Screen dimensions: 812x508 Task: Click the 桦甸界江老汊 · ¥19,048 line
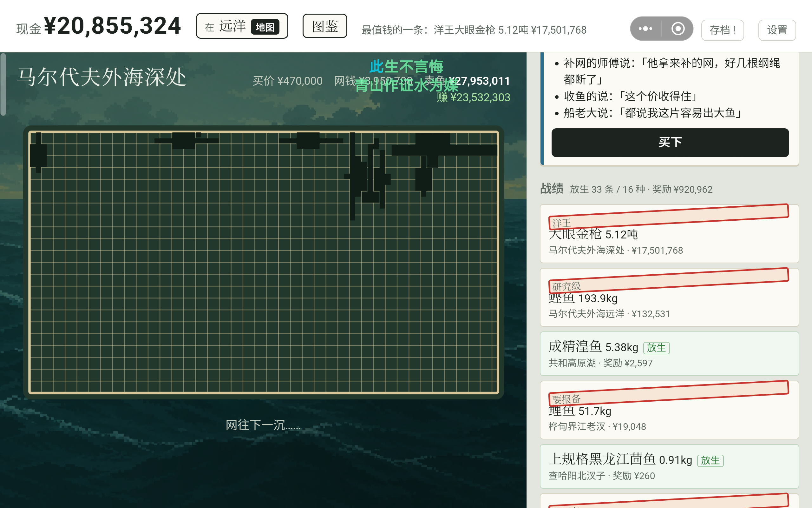tap(597, 427)
